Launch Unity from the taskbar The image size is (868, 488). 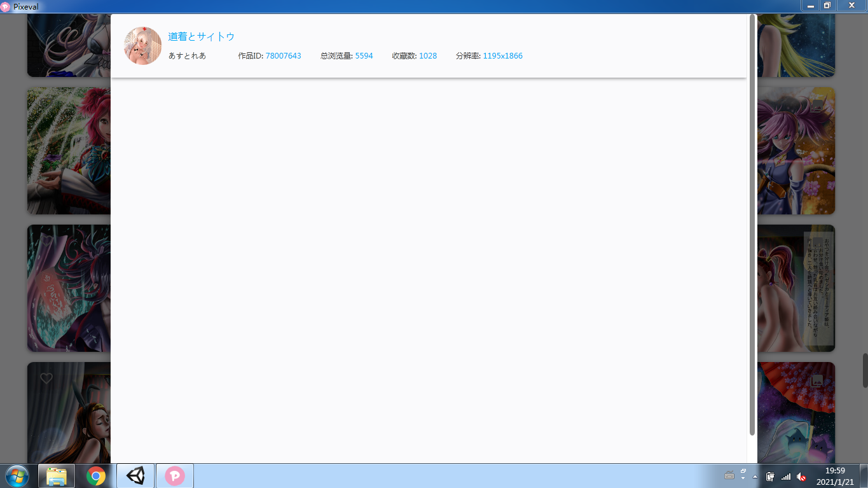pyautogui.click(x=135, y=475)
